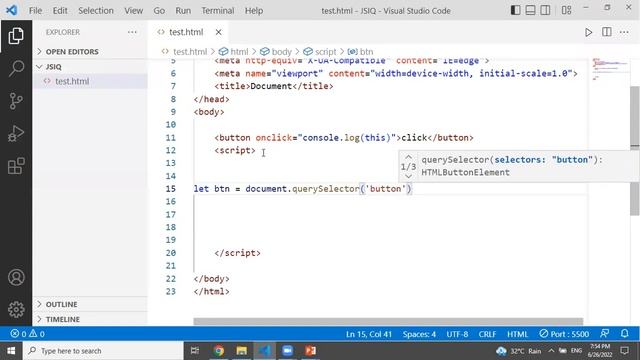
Task: Click btn in the breadcrumb
Action: [x=367, y=52]
